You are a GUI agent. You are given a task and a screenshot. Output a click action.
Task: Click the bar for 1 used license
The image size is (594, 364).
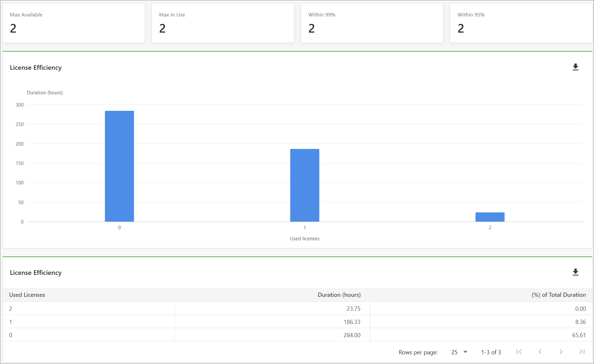click(x=304, y=185)
